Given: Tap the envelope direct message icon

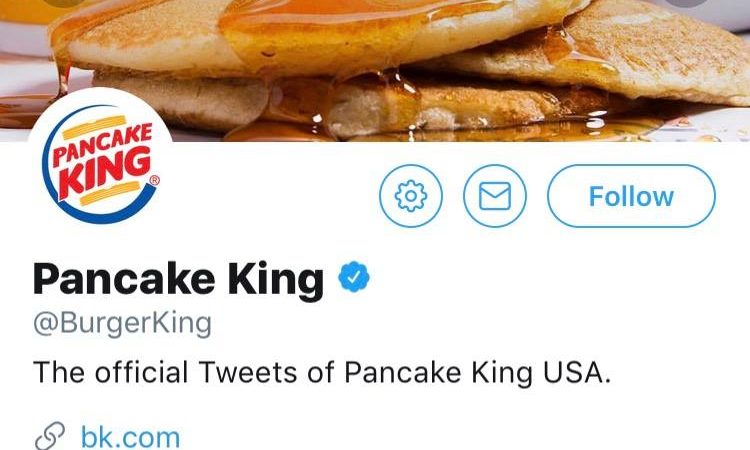Looking at the screenshot, I should [494, 196].
